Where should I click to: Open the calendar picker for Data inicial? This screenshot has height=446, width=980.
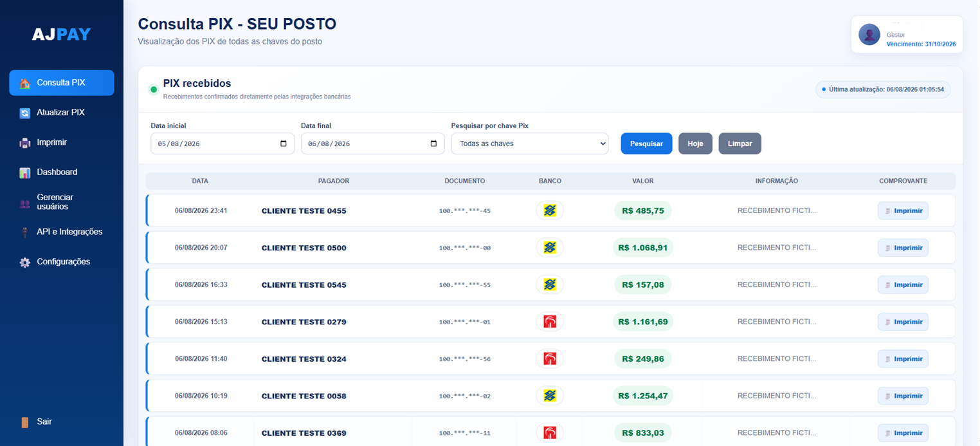click(x=284, y=144)
